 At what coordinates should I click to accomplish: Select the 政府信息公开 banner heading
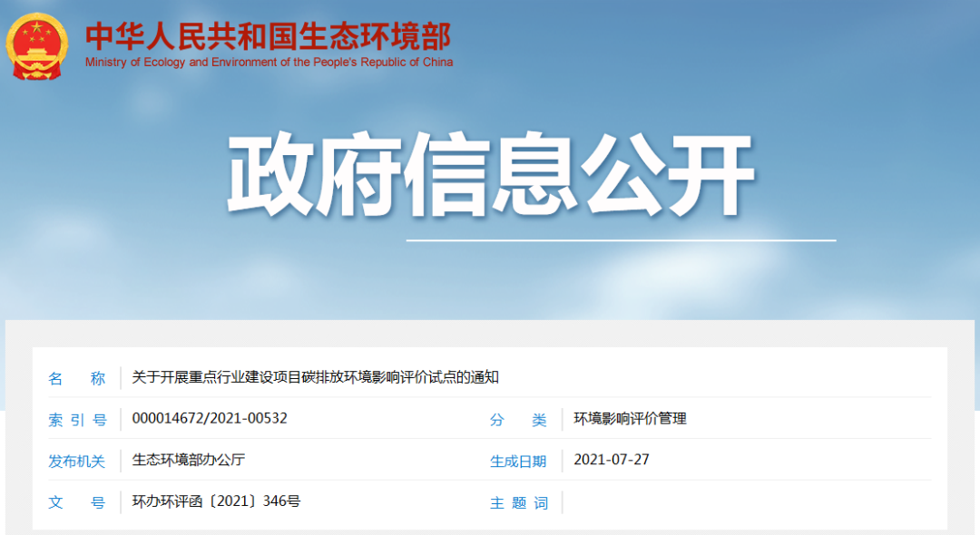[490, 175]
